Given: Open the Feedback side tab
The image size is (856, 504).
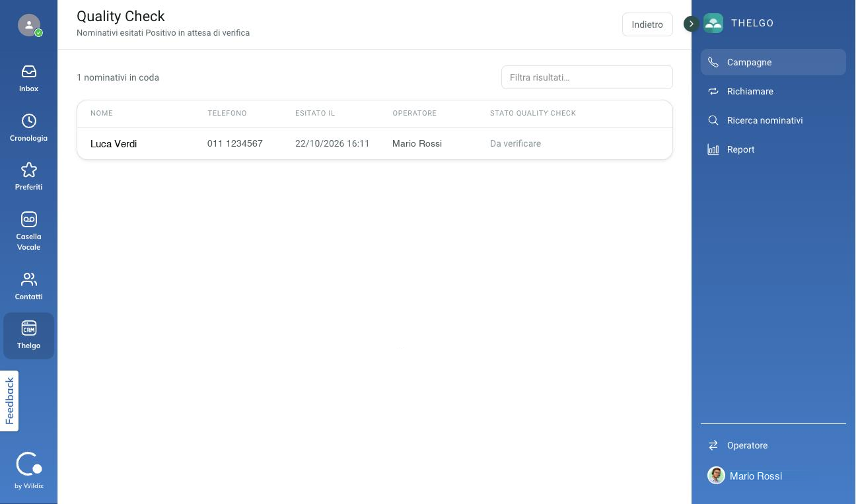Looking at the screenshot, I should click(x=9, y=401).
